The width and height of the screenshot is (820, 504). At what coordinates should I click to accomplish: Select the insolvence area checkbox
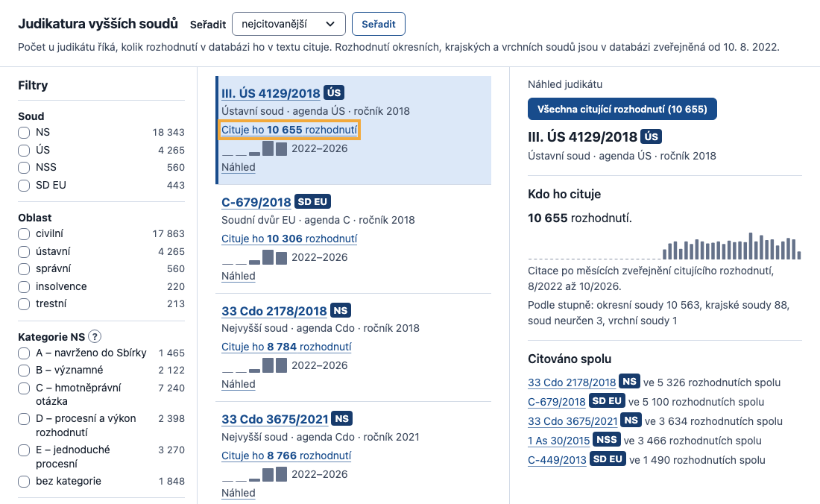point(24,287)
